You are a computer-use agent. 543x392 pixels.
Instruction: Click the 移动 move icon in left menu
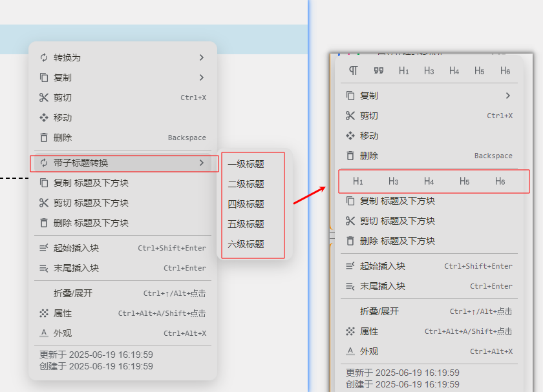click(44, 118)
